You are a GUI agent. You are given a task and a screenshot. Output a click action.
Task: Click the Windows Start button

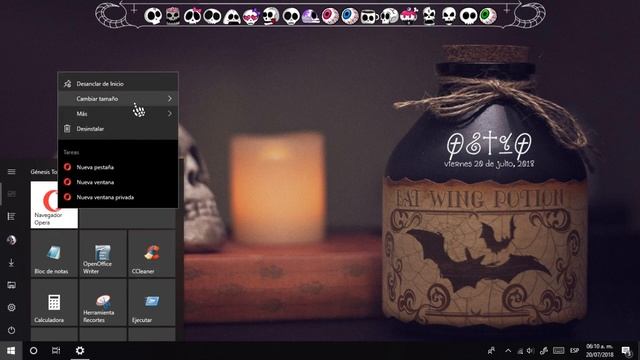[x=11, y=351]
